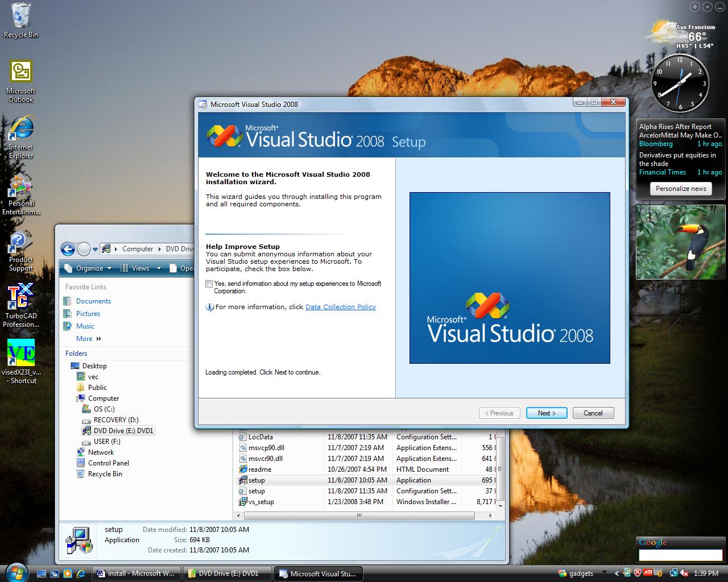The width and height of the screenshot is (728, 582).
Task: Open the 'Derivatives put equities in the shade' headline
Action: [677, 160]
